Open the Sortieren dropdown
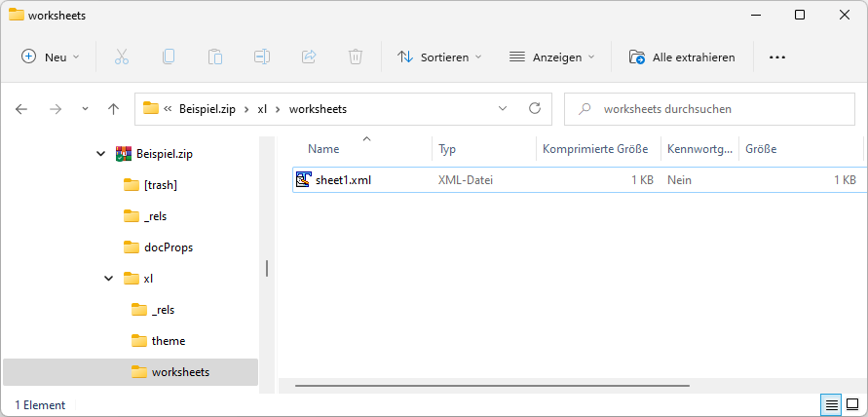 point(439,57)
